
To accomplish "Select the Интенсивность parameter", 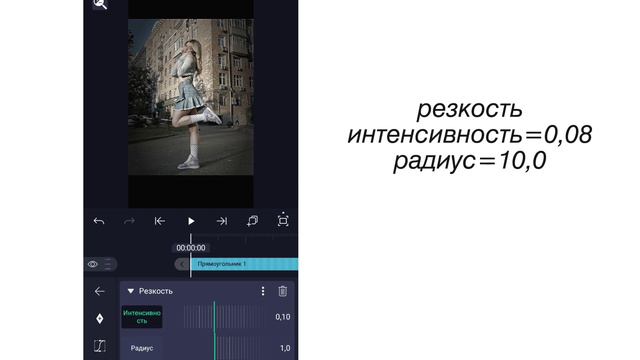I will [142, 317].
